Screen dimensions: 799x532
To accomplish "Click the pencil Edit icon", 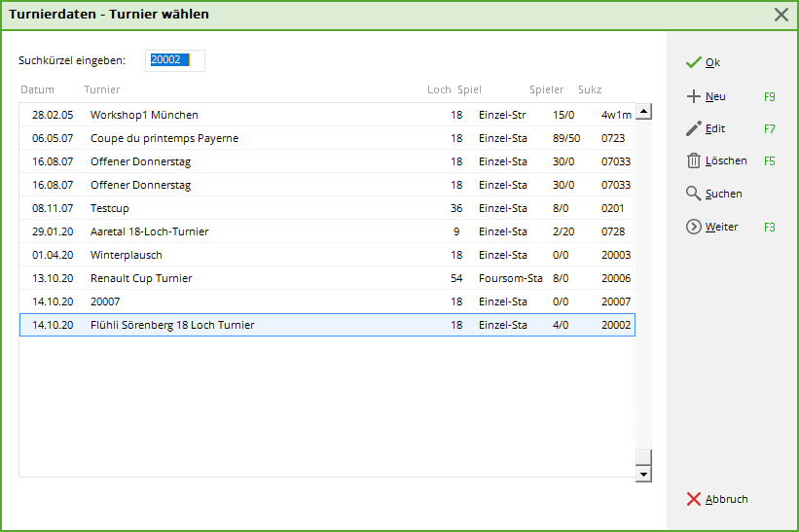I will 693,128.
